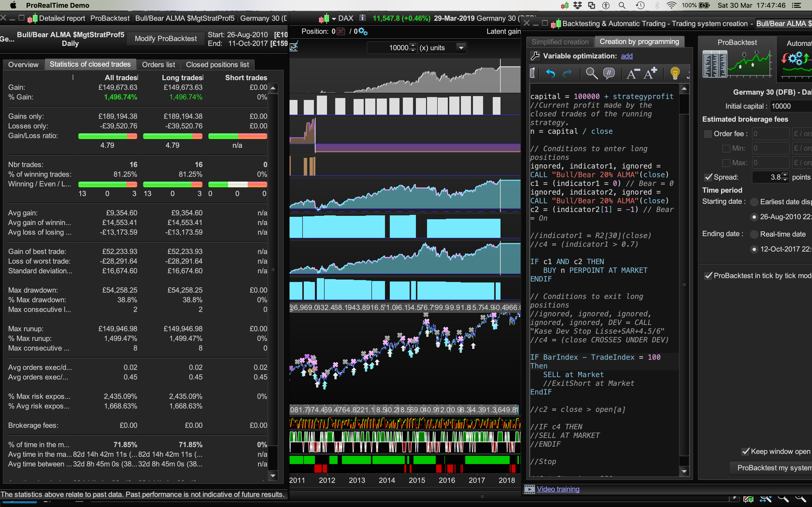Select Real-time date ending option

pyautogui.click(x=754, y=234)
